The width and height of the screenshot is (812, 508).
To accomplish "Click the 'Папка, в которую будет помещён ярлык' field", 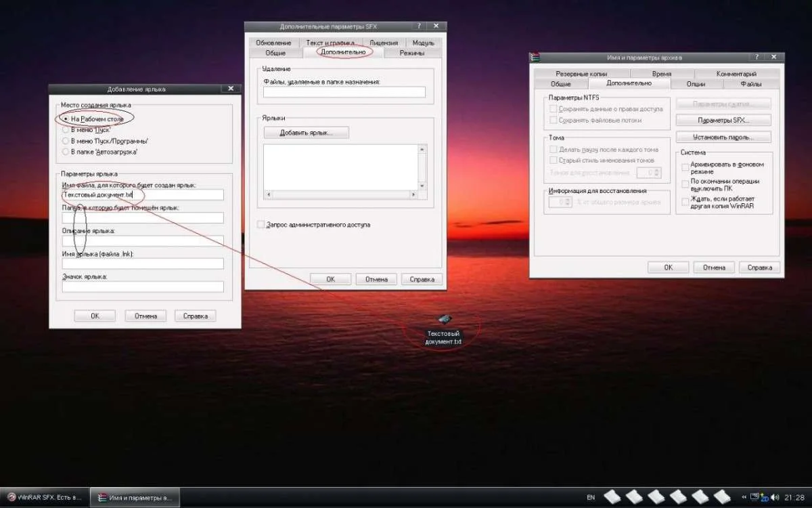I will pos(143,218).
